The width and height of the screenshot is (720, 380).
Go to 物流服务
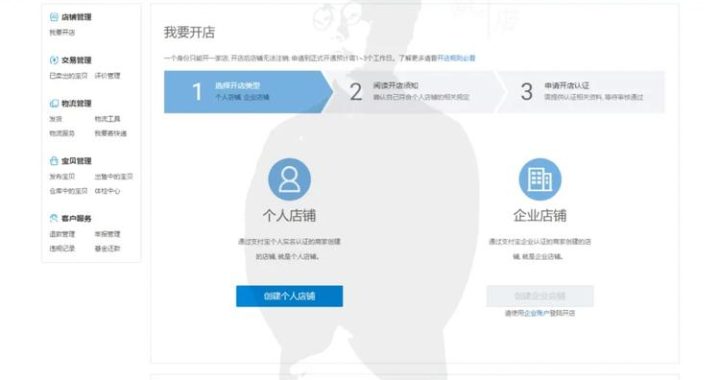pos(62,133)
